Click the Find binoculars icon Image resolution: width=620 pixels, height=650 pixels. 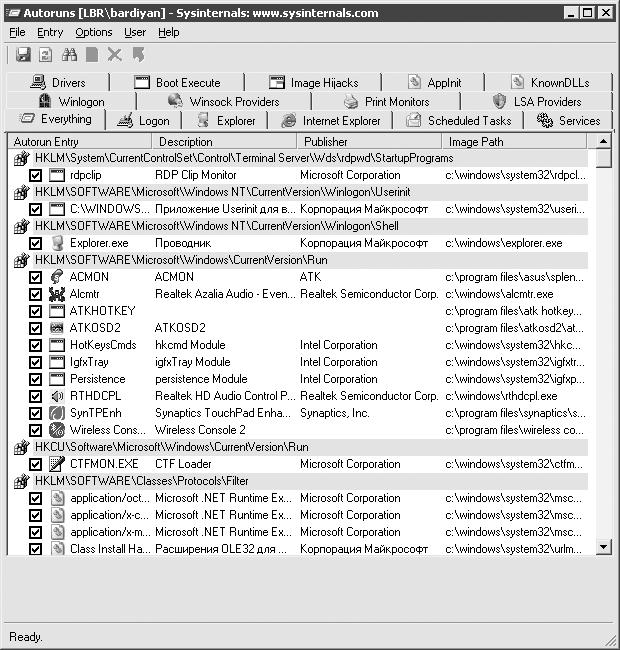[x=69, y=56]
